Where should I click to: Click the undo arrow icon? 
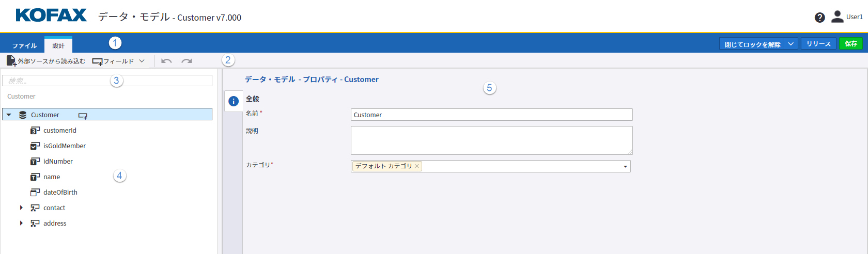tap(166, 61)
